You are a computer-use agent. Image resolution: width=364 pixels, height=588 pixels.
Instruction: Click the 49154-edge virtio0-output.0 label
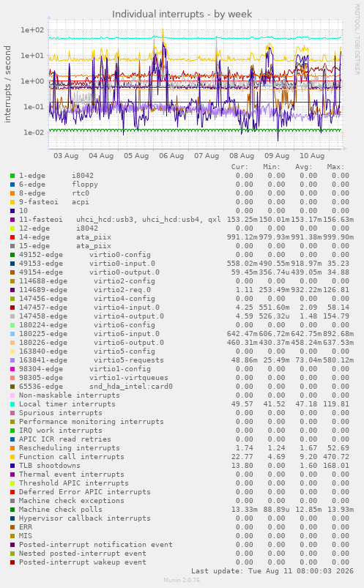(x=89, y=272)
